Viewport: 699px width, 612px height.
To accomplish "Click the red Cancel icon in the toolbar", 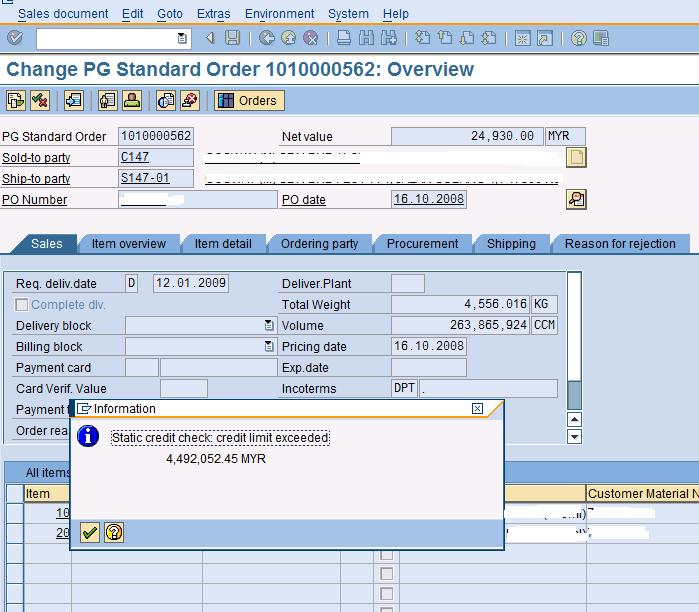I will [x=311, y=38].
